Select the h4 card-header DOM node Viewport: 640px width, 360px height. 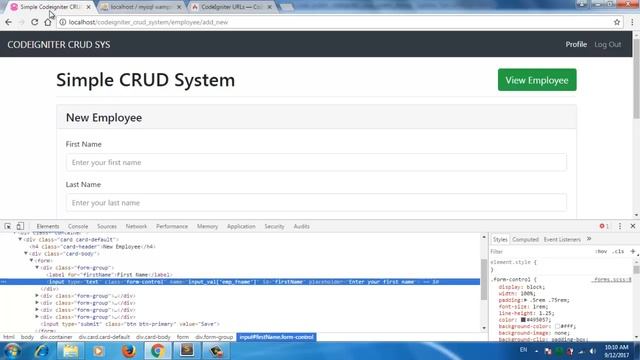[x=92, y=247]
